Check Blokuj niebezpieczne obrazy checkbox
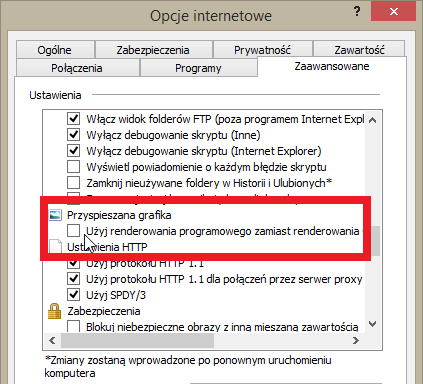This screenshot has height=384, width=423. [x=73, y=326]
